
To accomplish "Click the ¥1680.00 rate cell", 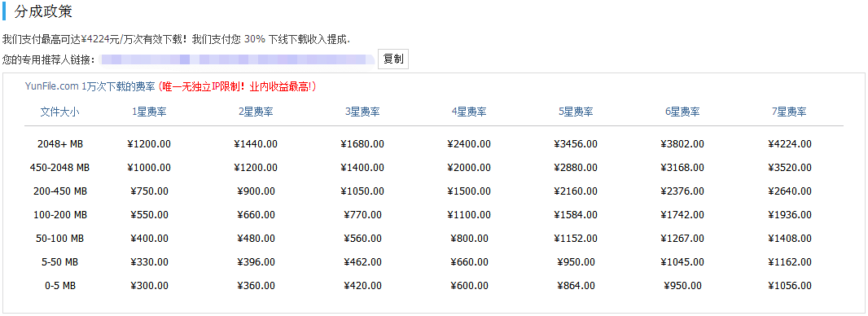I will 362,144.
